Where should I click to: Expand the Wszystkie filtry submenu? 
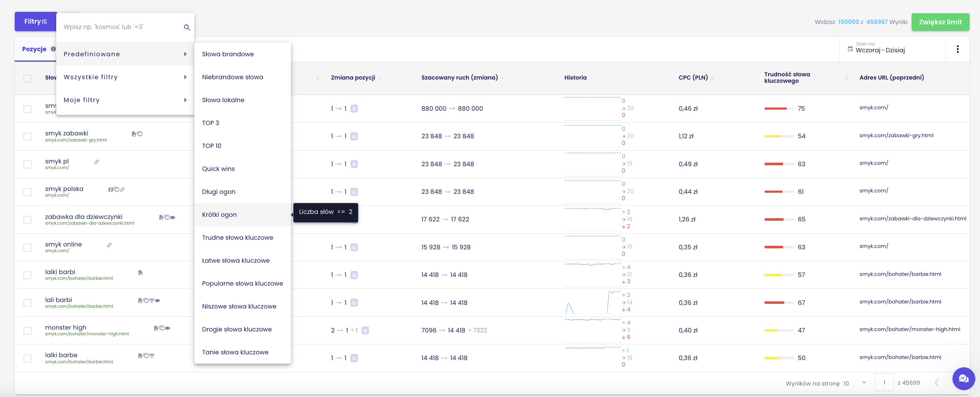[125, 77]
